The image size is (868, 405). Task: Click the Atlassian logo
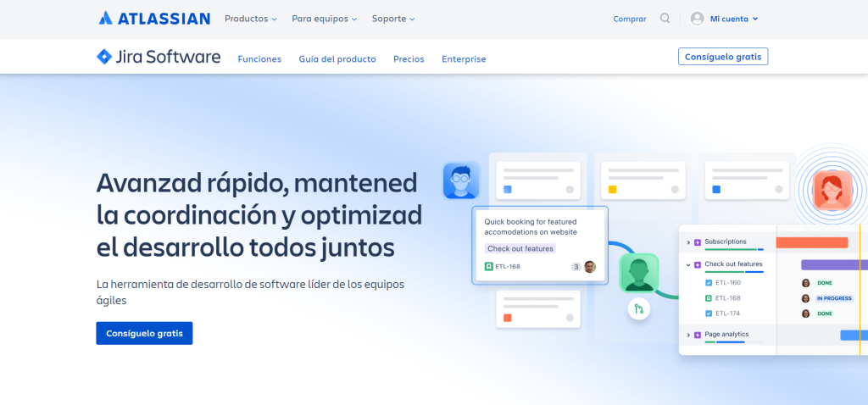pyautogui.click(x=154, y=19)
